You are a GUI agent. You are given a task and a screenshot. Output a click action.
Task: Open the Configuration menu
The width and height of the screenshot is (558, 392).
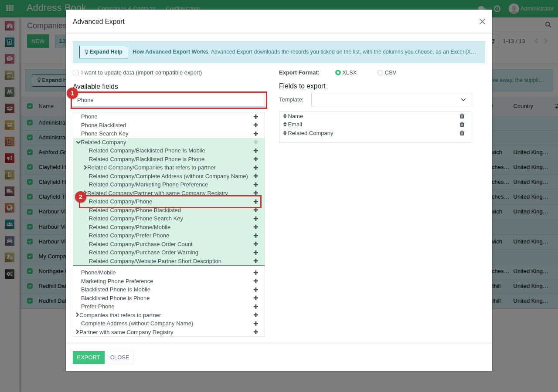click(183, 8)
